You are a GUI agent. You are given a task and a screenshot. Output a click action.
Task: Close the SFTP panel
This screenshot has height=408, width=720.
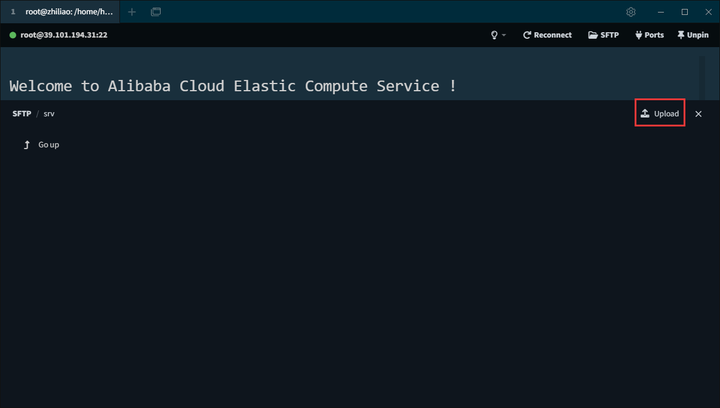coord(698,114)
